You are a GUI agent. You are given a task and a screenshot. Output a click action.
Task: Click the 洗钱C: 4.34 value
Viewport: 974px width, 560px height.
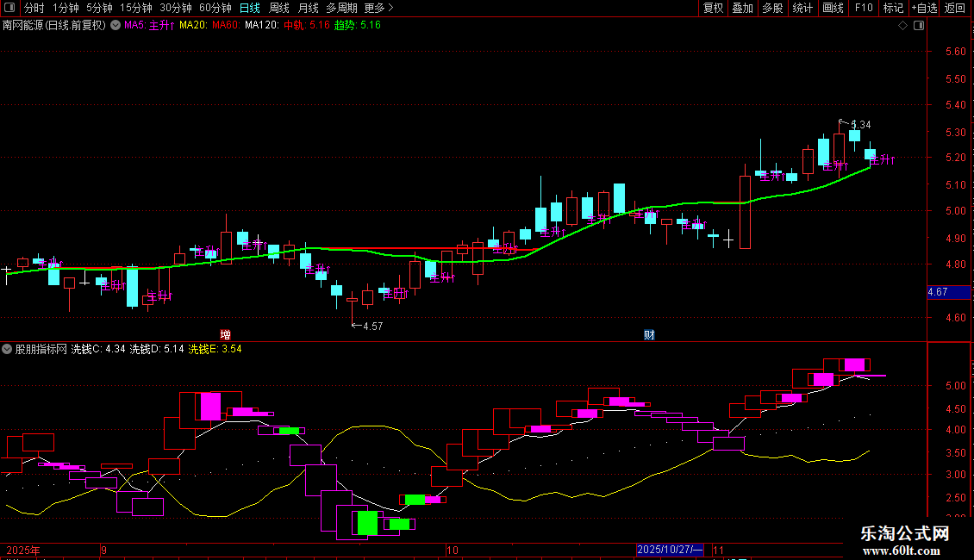click(x=98, y=349)
